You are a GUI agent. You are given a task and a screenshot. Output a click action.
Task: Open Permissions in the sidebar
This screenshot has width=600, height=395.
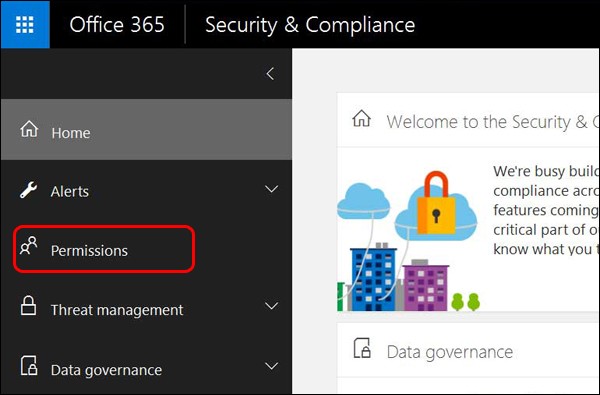(89, 251)
